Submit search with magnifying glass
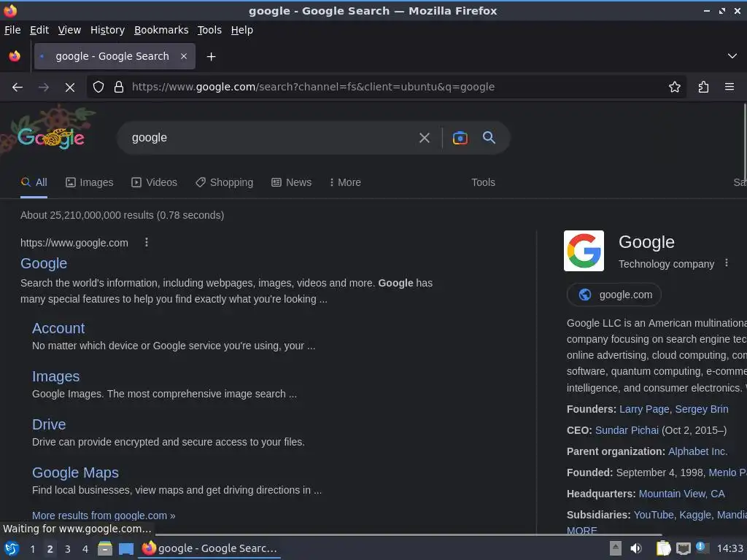747x560 pixels. pos(489,138)
